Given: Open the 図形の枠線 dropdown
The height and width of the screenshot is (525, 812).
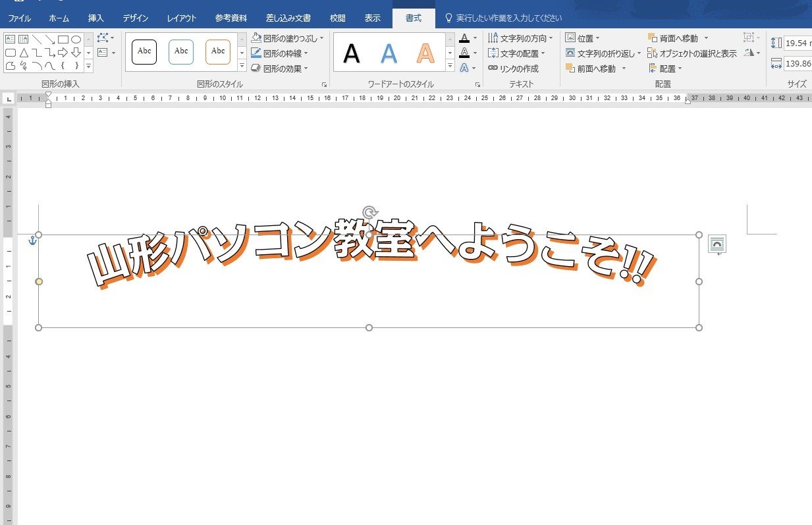Looking at the screenshot, I should click(280, 53).
